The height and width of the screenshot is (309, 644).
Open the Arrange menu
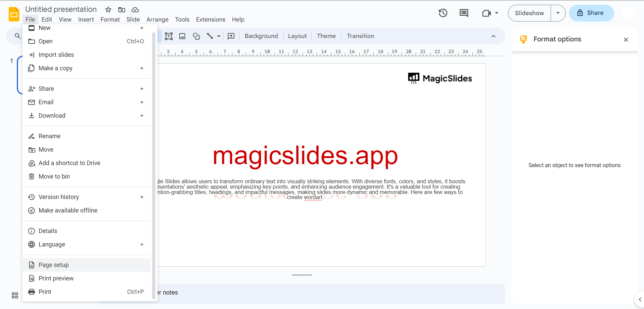click(157, 20)
